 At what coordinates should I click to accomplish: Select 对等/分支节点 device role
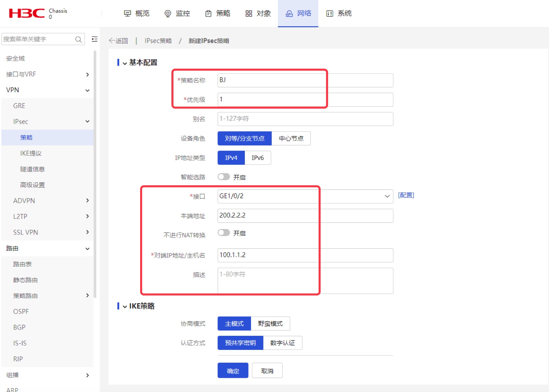245,138
